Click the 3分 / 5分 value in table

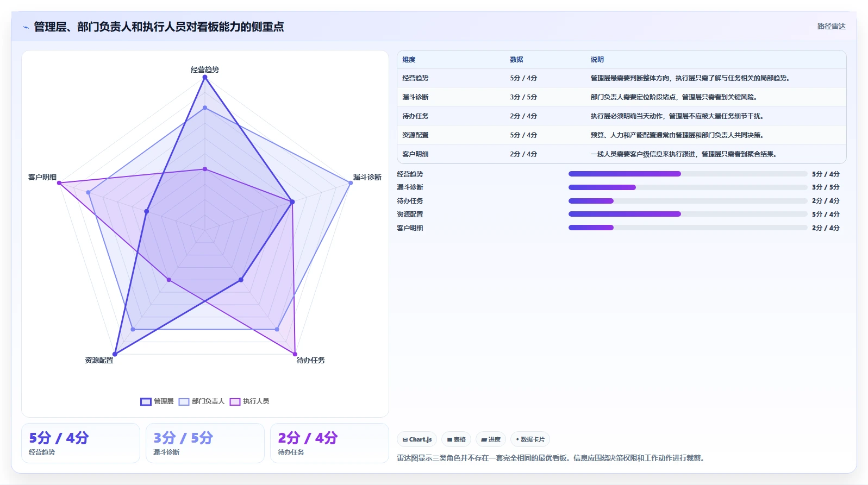click(x=523, y=97)
